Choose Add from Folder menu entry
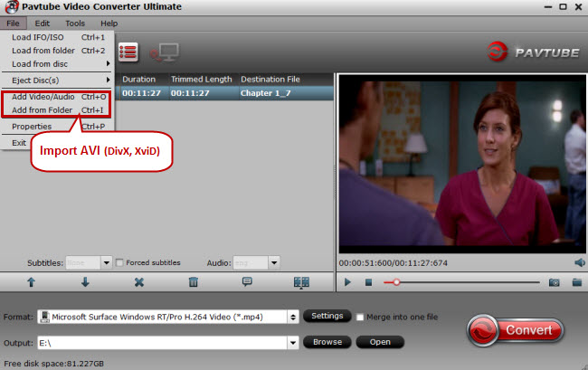Screen dimensions: 588x370 coord(58,109)
